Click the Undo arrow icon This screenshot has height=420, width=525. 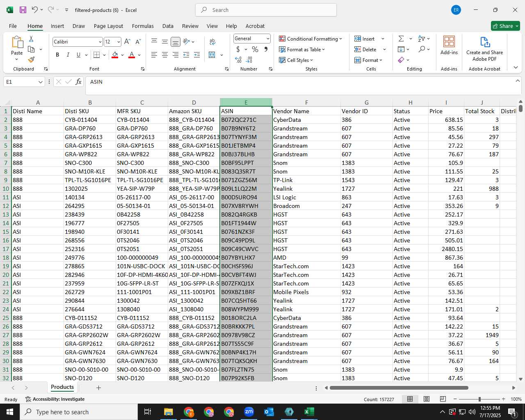click(x=35, y=10)
